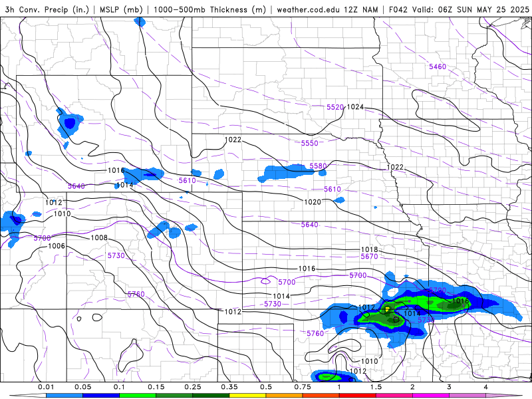Click the '4' legend value
The width and height of the screenshot is (532, 399).
486,387
